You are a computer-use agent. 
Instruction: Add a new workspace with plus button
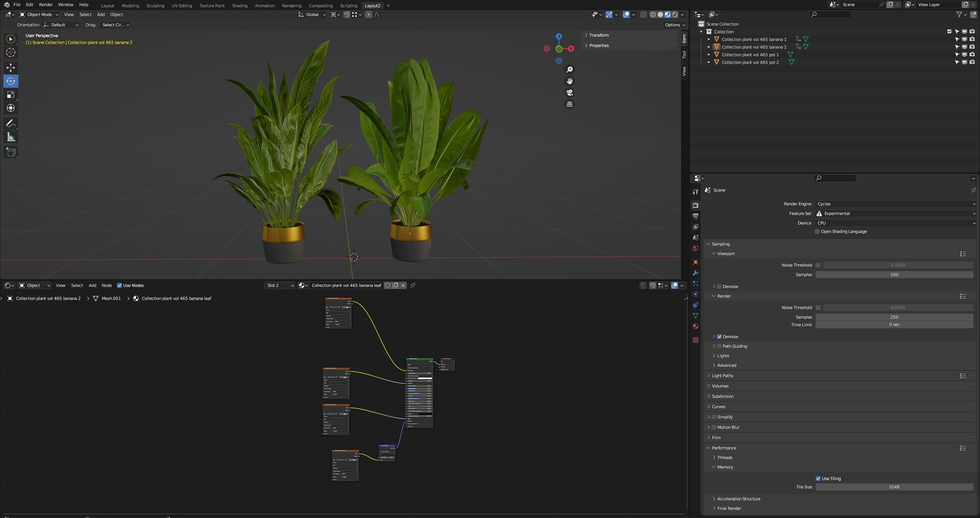[388, 6]
